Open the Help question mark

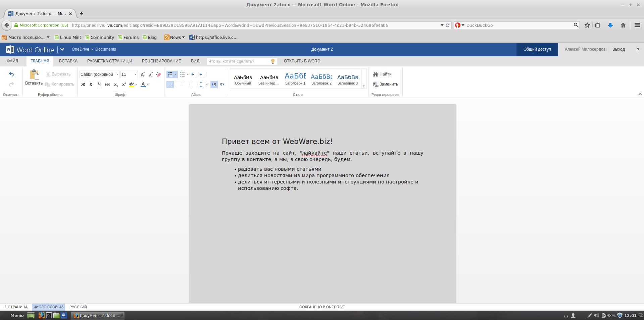point(638,49)
